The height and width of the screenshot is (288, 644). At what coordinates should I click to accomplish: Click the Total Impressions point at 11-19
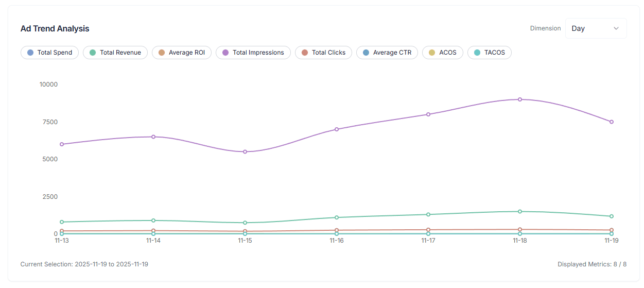[612, 122]
